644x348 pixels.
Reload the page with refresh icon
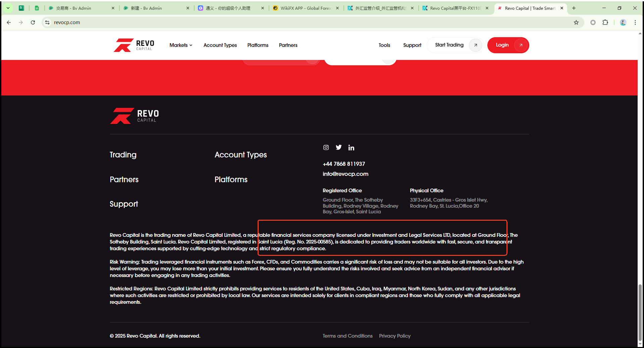33,22
